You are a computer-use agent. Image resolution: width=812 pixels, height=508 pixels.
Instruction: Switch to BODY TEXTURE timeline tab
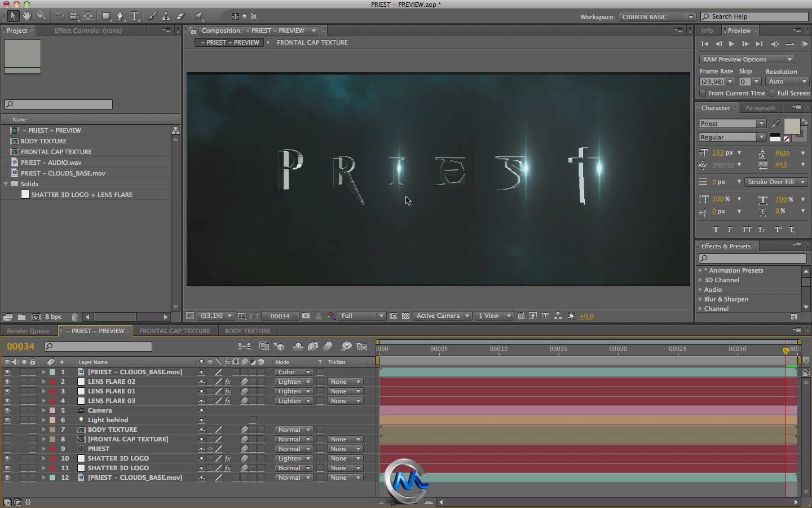click(x=248, y=331)
